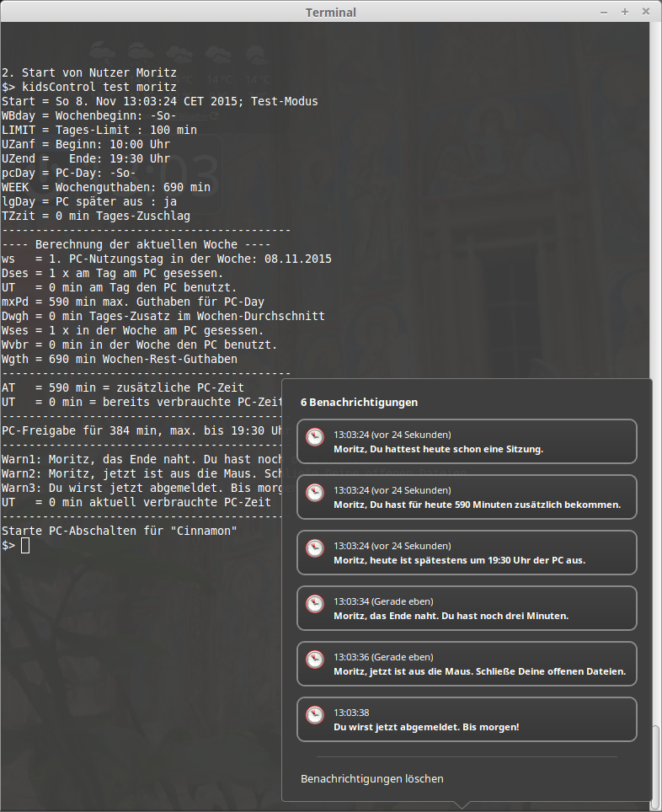Click timestamp '13:03:34 (Gerade eben)'
662x812 pixels.
(383, 601)
